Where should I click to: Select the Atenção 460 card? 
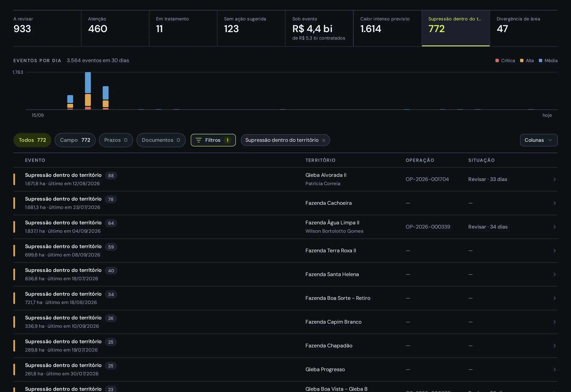tap(115, 28)
